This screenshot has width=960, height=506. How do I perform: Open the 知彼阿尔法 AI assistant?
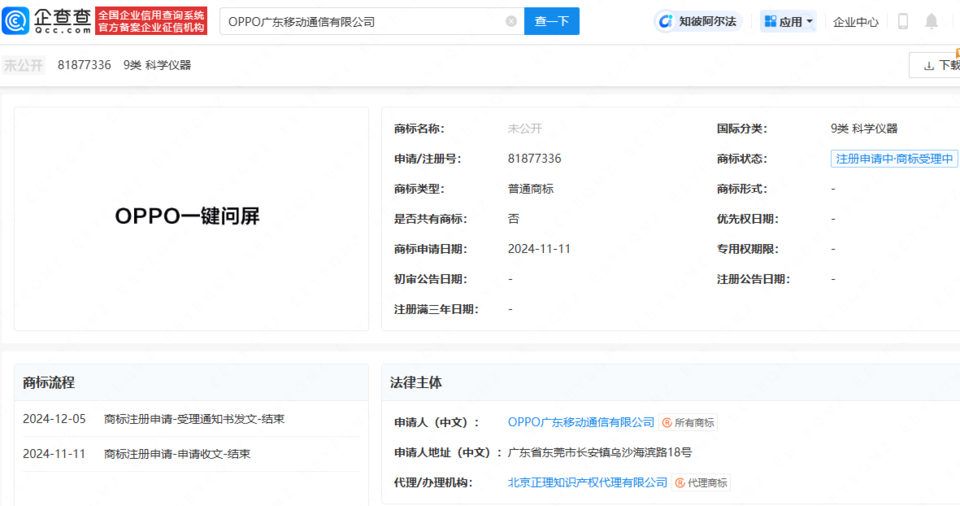click(x=698, y=21)
